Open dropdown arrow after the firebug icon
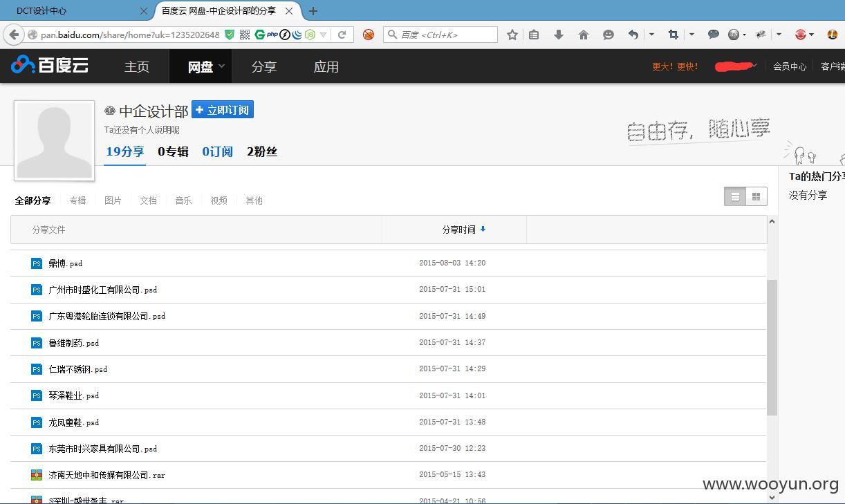The width and height of the screenshot is (845, 504). tap(779, 35)
